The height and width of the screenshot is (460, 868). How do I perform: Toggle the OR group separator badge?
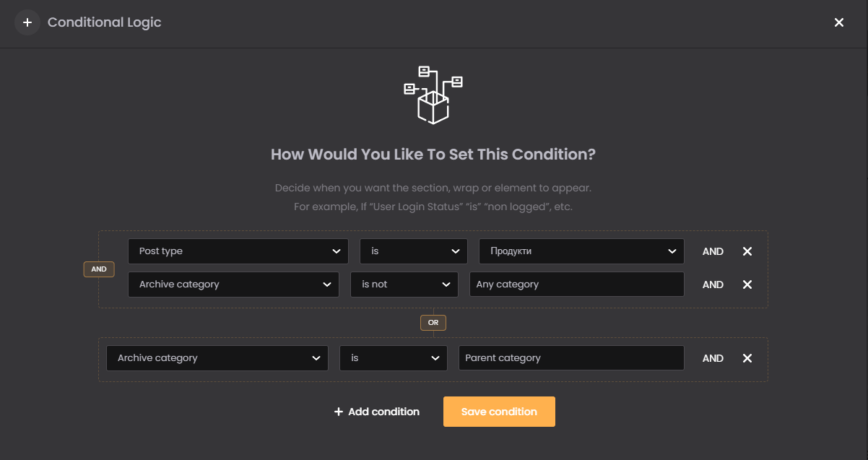433,323
